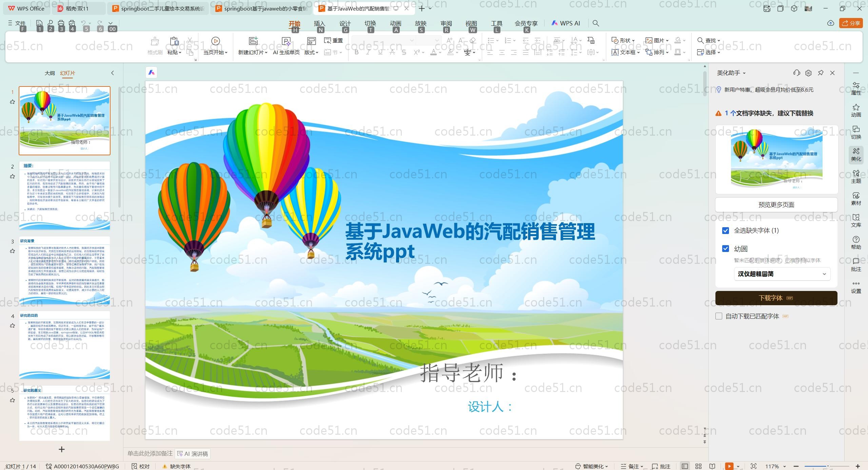Open the Insert ribbon tab
The image size is (868, 470).
tap(319, 23)
